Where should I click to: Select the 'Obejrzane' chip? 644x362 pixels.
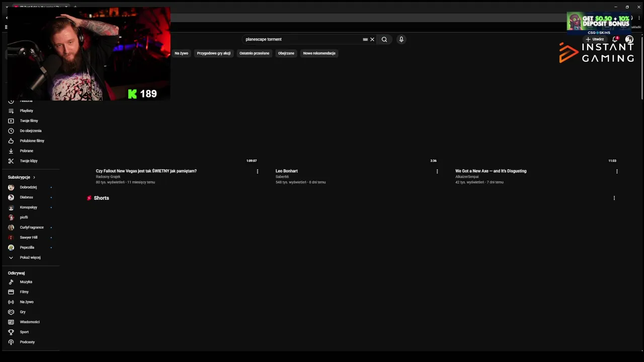(x=286, y=53)
